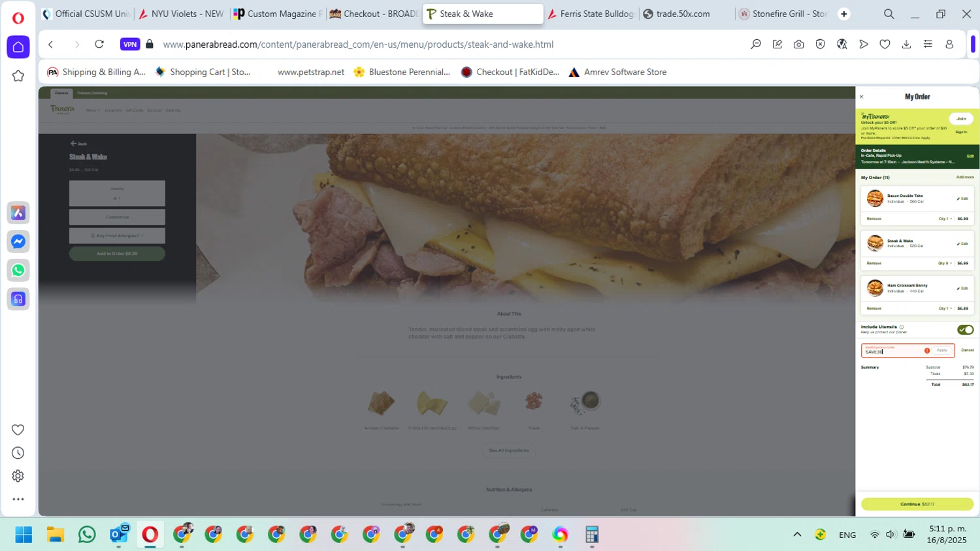Image resolution: width=980 pixels, height=551 pixels.
Task: Open Aria AI in Opera sidebar
Action: click(18, 213)
